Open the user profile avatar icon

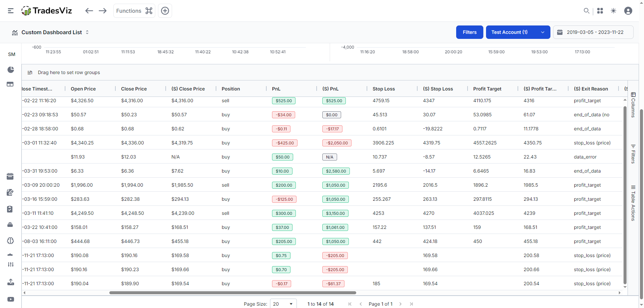(x=628, y=11)
